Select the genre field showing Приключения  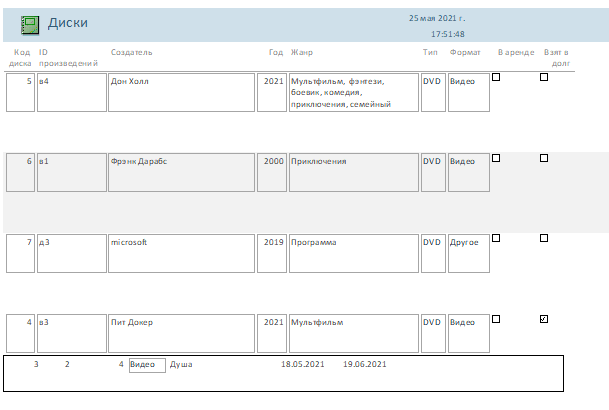pos(353,171)
